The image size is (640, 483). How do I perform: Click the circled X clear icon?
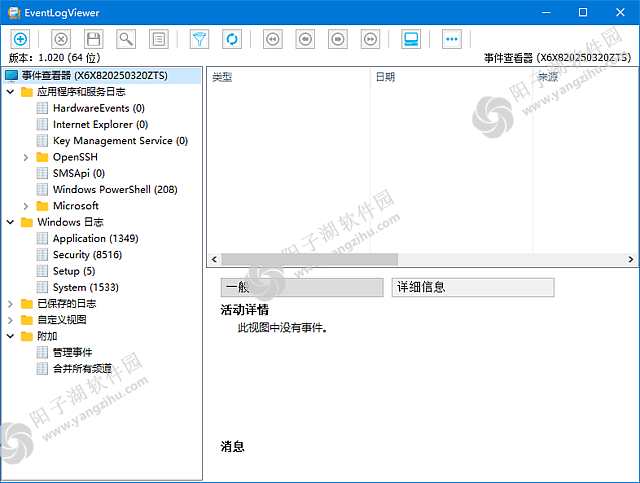pyautogui.click(x=61, y=39)
